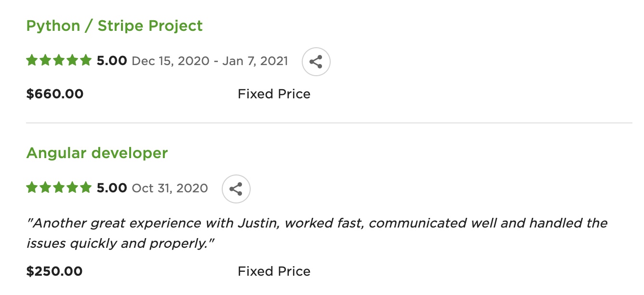
Task: Click fifth star of Angular developer rating
Action: tap(85, 188)
